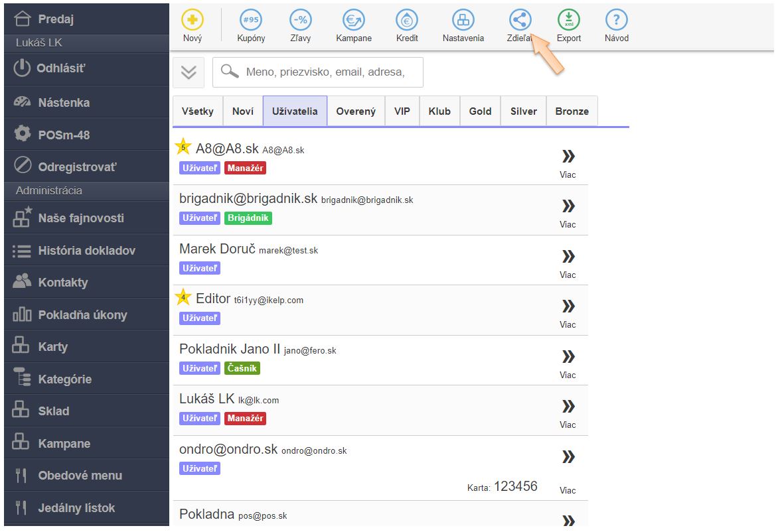Click the Odhlásiť logout button
This screenshot has height=532, width=778.
61,68
